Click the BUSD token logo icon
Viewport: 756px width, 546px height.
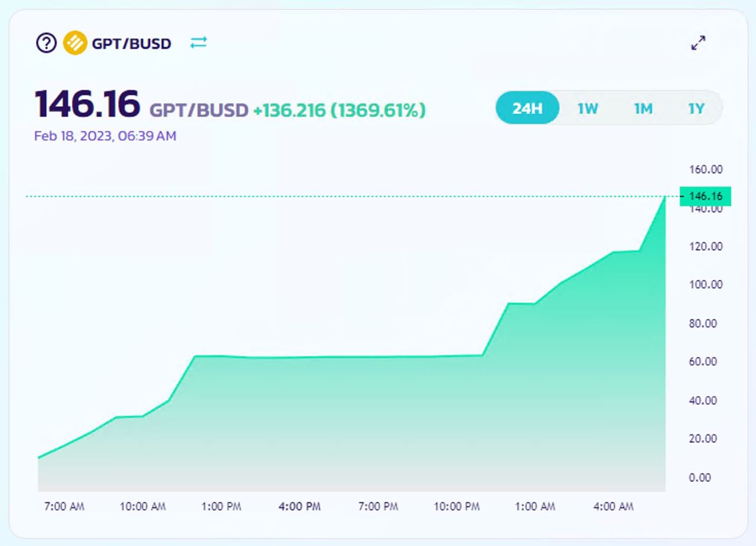[75, 43]
